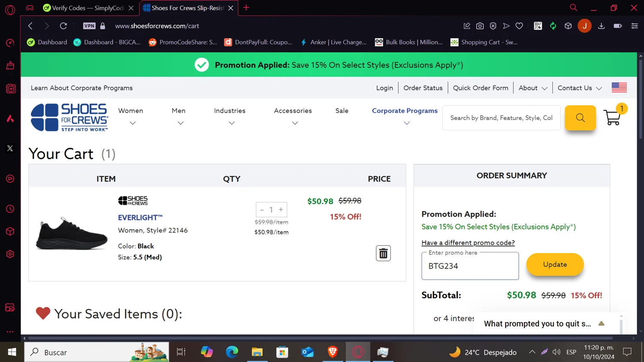Go back with the back arrow

[x=30, y=26]
